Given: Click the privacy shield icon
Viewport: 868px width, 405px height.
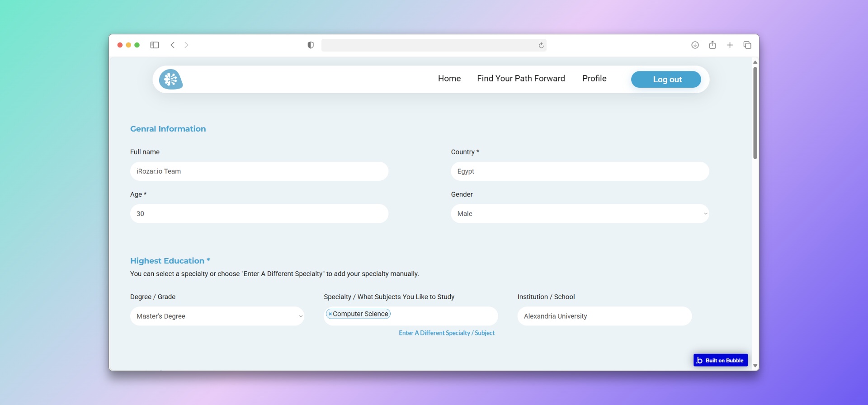Looking at the screenshot, I should [311, 45].
